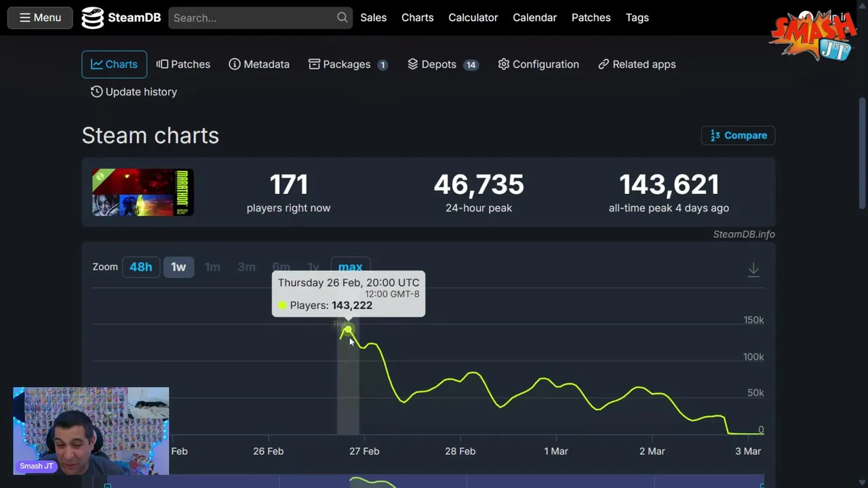The height and width of the screenshot is (488, 868).
Task: Set chart zoom to max
Action: coord(350,266)
